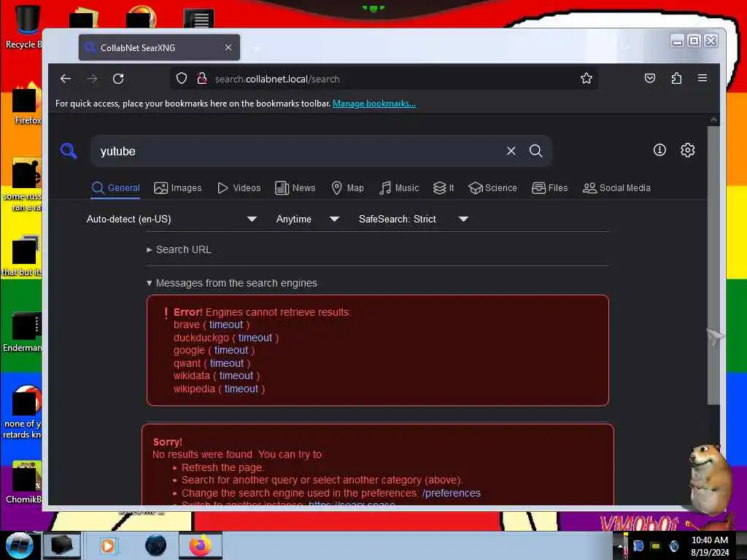Click the wikidata timeout link
The width and height of the screenshot is (747, 560).
point(236,376)
